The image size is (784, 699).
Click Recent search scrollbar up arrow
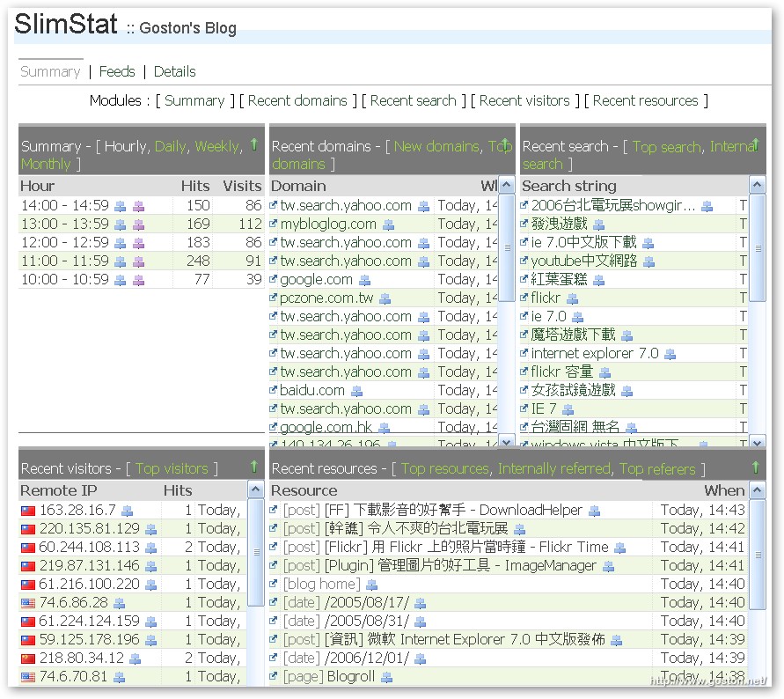click(758, 185)
